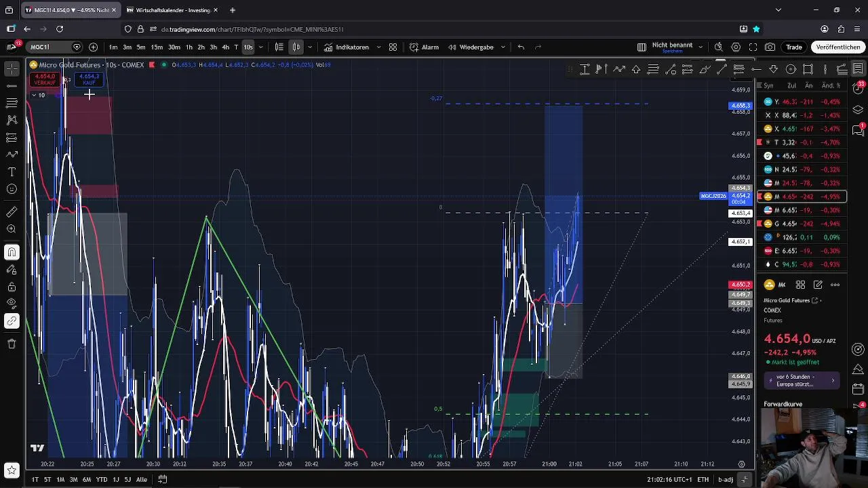This screenshot has width=868, height=488.
Task: Enter fullscreen mode
Action: [x=753, y=47]
